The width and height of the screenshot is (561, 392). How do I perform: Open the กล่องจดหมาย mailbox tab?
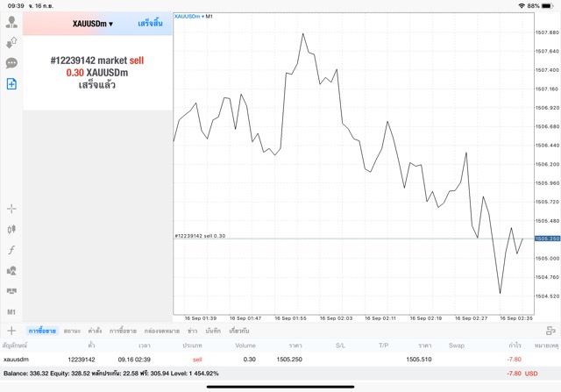pyautogui.click(x=161, y=331)
